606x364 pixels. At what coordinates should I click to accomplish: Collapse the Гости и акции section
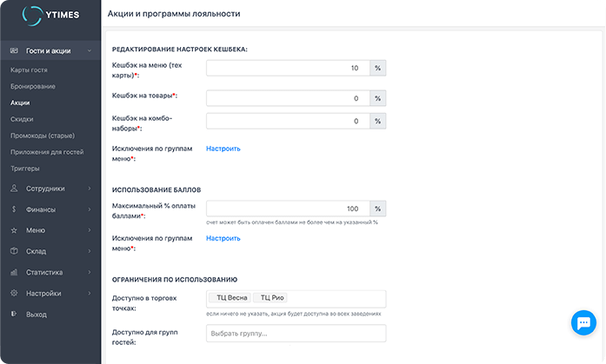tap(90, 51)
